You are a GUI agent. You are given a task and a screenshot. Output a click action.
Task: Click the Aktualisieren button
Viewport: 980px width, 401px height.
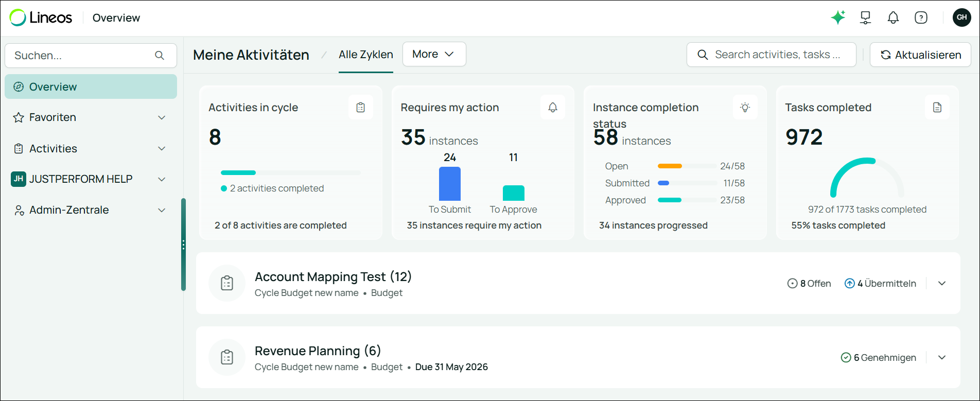(x=920, y=55)
